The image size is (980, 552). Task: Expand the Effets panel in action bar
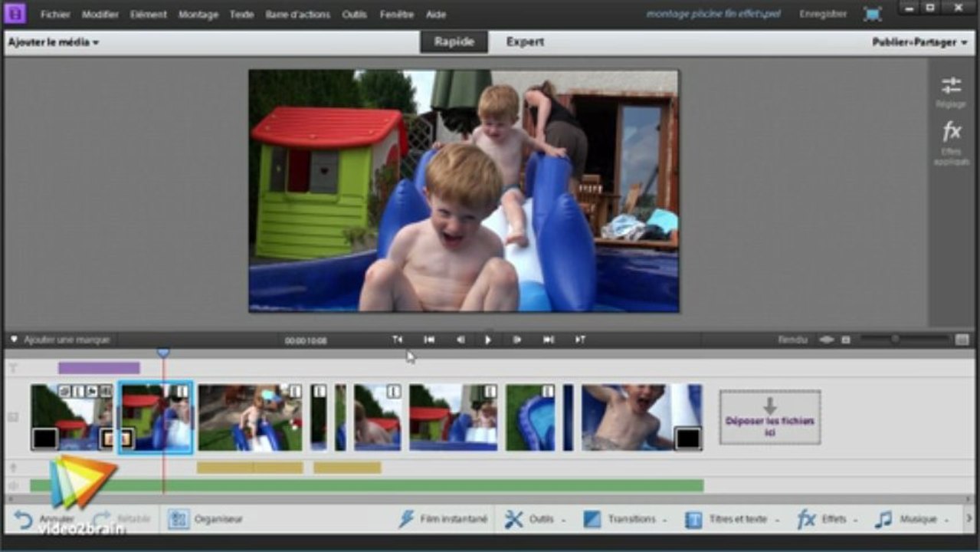(827, 519)
